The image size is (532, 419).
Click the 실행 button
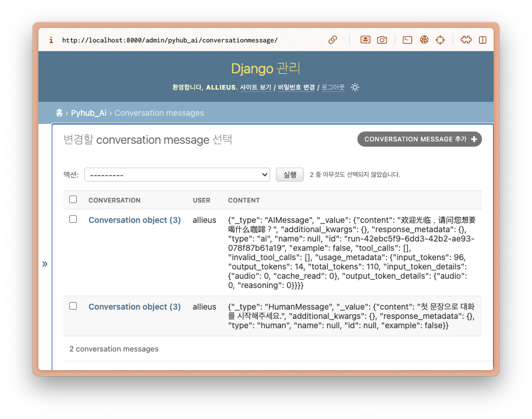pos(289,175)
